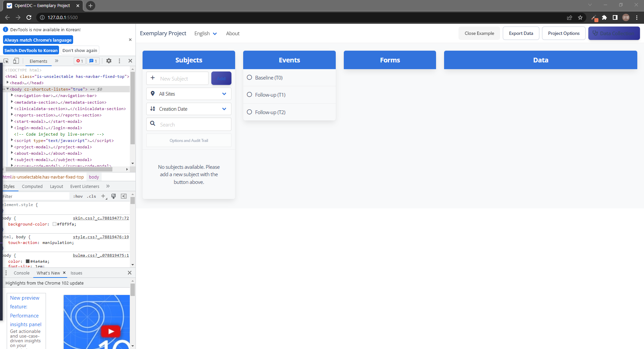
Task: Click the plus icon beside New Subject
Action: pyautogui.click(x=153, y=78)
